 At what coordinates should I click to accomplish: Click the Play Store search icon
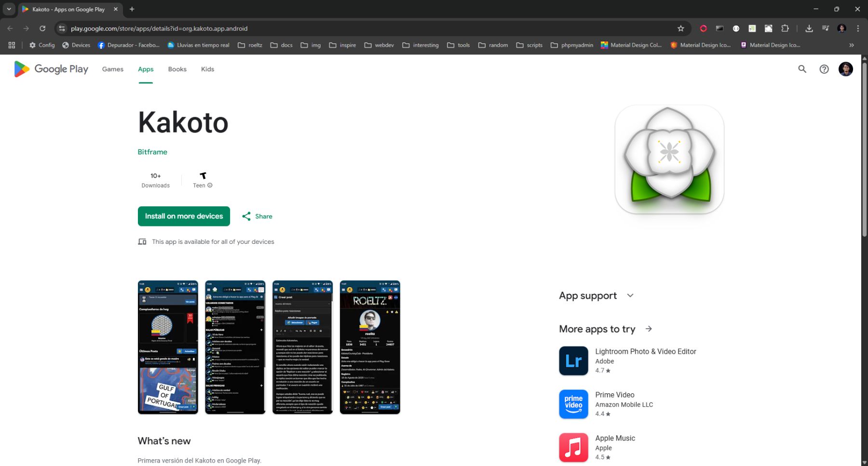[802, 69]
